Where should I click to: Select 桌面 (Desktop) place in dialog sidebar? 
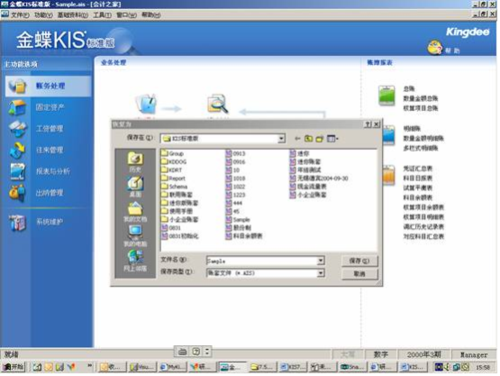pos(135,187)
